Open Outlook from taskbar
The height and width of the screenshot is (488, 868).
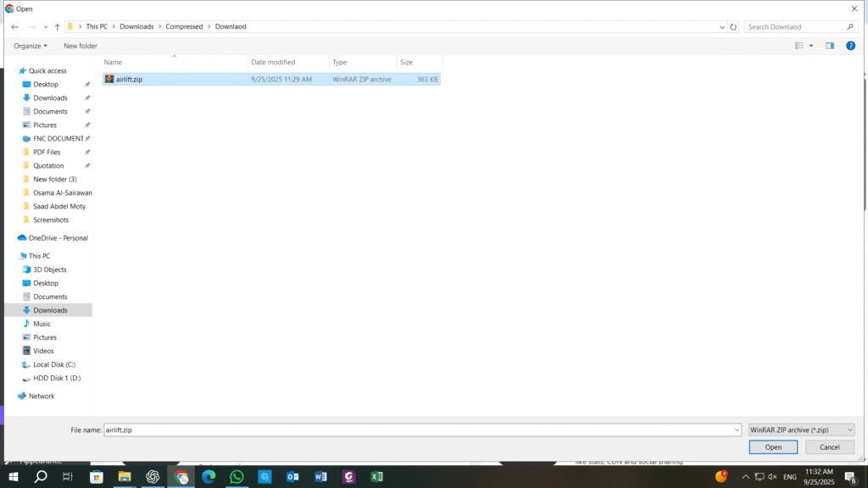pos(292,476)
